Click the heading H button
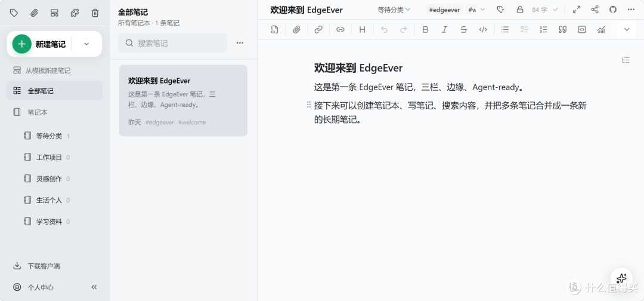This screenshot has width=644, height=301. pos(363,29)
